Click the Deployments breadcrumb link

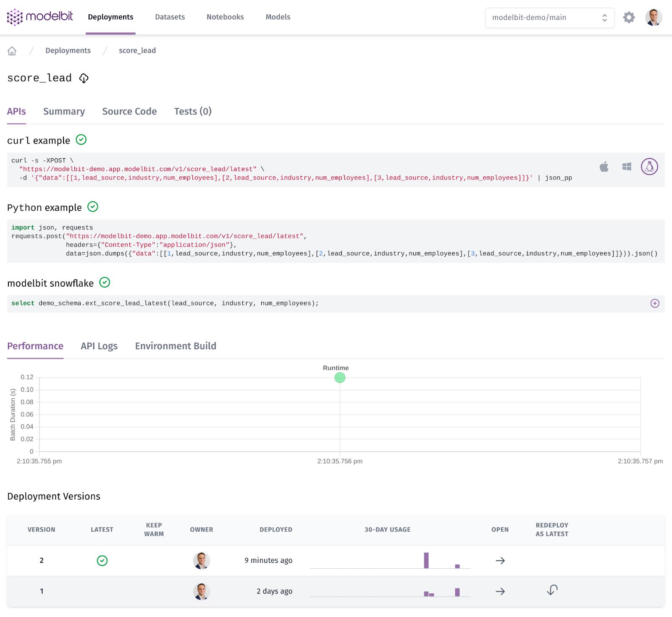(x=68, y=51)
